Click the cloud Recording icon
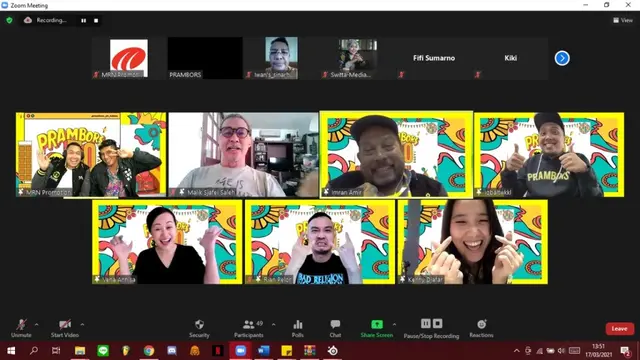The image size is (640, 360). pyautogui.click(x=28, y=20)
